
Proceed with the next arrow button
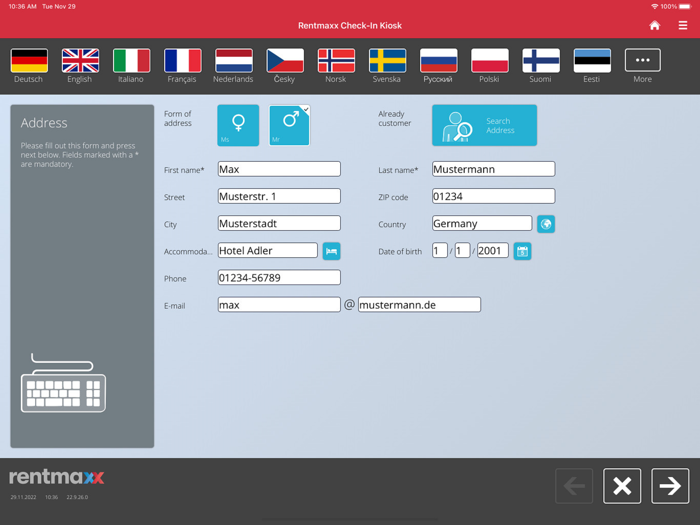tap(670, 486)
